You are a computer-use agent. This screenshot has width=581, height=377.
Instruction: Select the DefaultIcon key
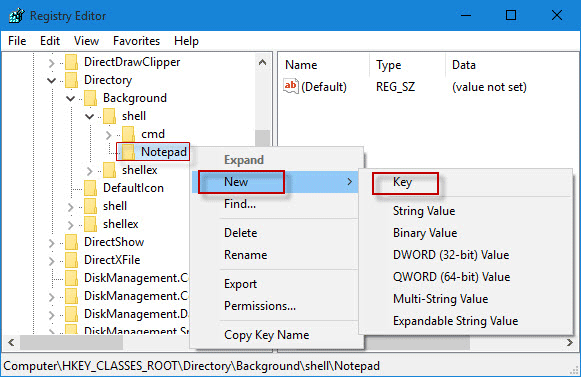[x=133, y=188]
